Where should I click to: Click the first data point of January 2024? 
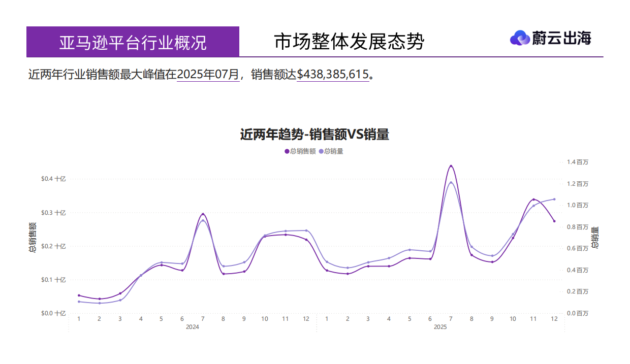click(x=78, y=295)
